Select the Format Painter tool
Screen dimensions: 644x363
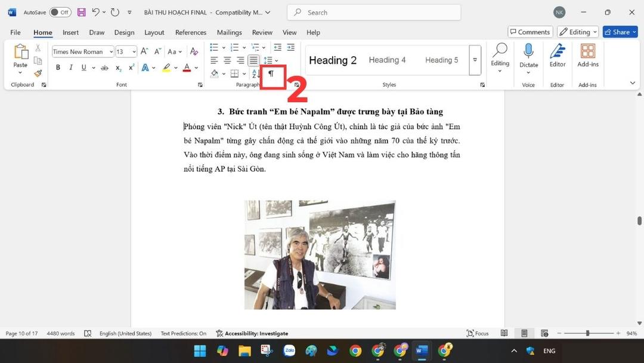[37, 73]
